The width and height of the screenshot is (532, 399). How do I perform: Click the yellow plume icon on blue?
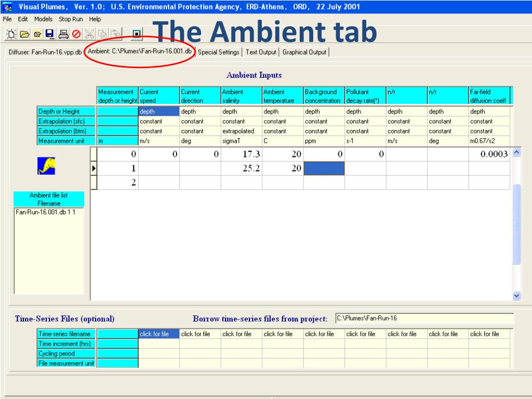(46, 166)
